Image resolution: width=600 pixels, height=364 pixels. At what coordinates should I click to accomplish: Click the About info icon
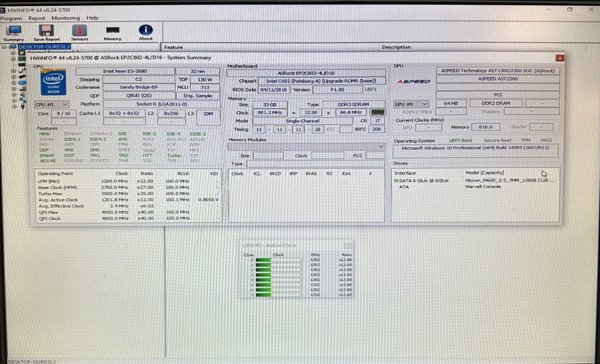(x=145, y=30)
